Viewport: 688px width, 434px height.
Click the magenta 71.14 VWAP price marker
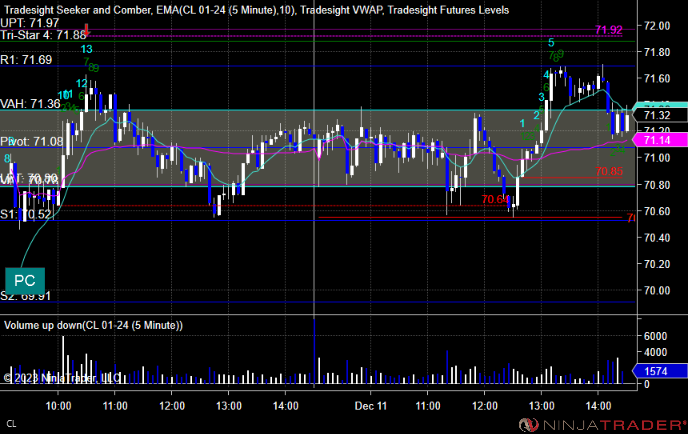pos(660,140)
